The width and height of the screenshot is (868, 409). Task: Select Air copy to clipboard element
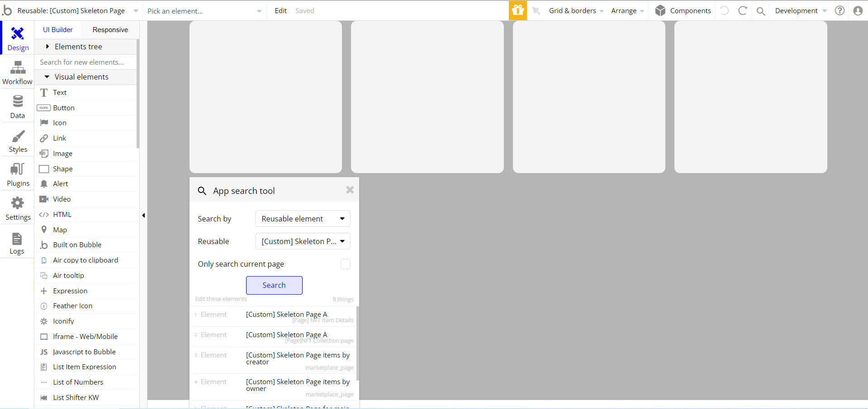pyautogui.click(x=85, y=260)
